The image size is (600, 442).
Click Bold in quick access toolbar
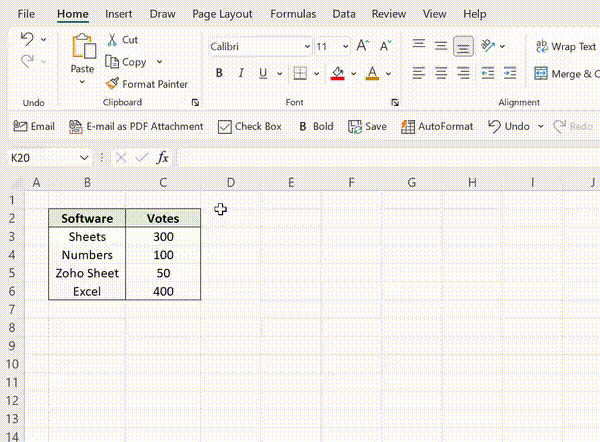[316, 126]
